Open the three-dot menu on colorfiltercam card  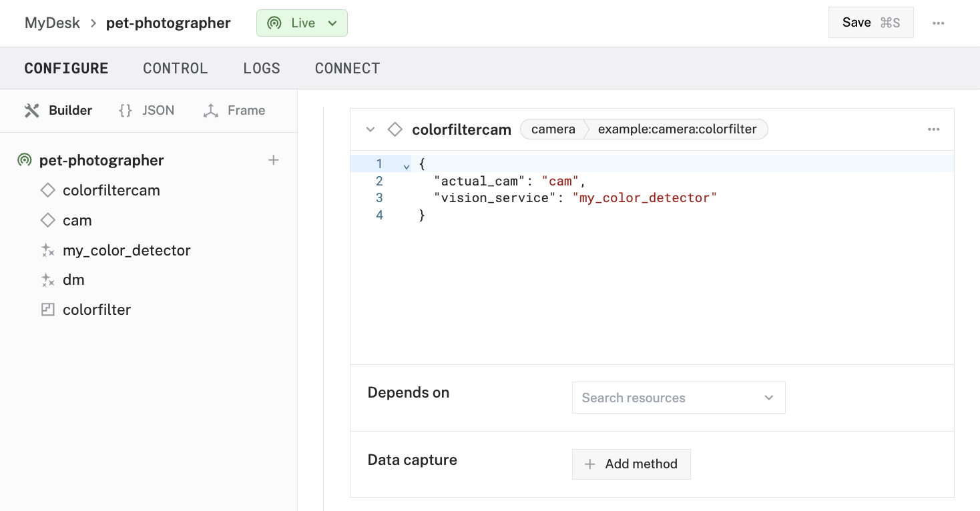[x=933, y=129]
